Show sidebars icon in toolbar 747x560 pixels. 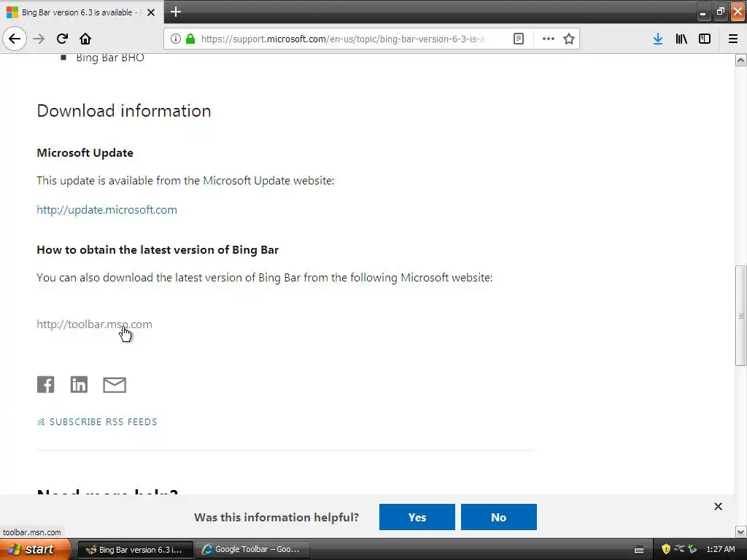[x=705, y=39]
